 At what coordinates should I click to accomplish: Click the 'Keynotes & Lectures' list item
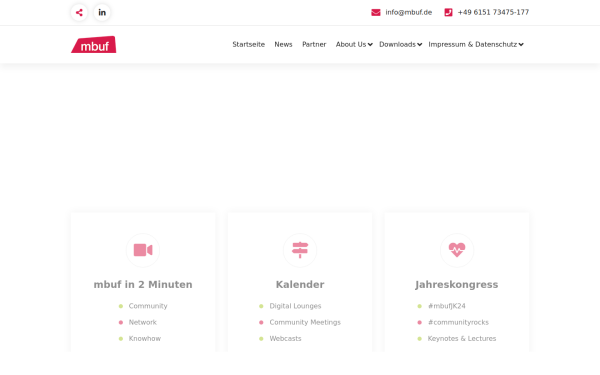[462, 339]
